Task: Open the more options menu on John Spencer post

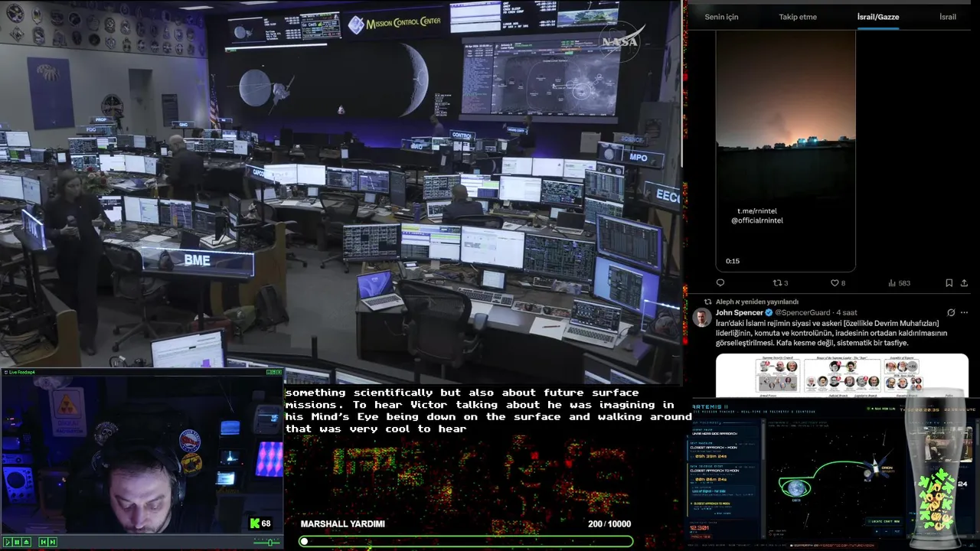Action: pyautogui.click(x=964, y=312)
